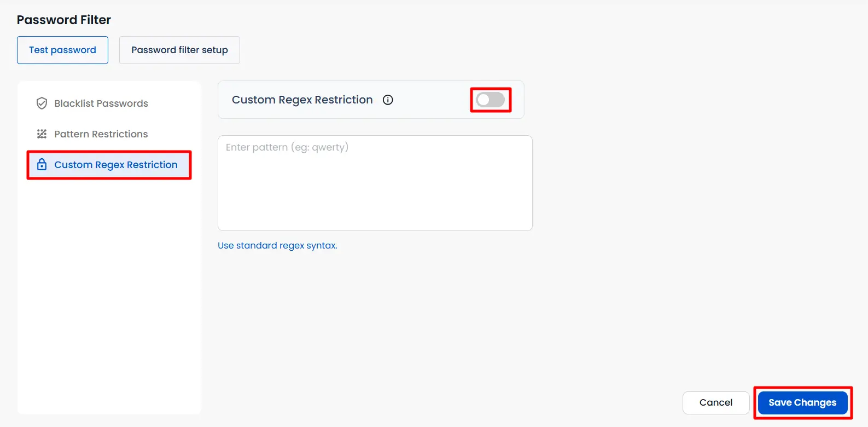Click the shield icon beside Blacklist Passwords
Screen dimensions: 868x427
[42, 103]
